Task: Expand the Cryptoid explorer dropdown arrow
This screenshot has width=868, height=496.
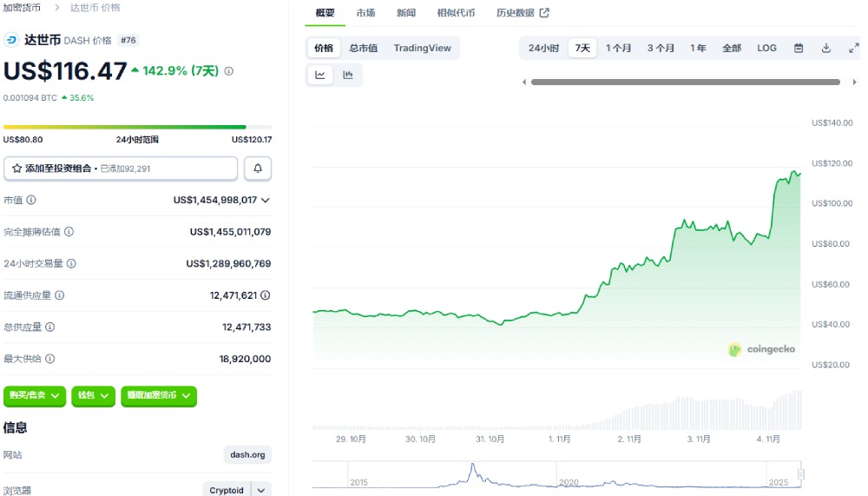Action: click(x=261, y=491)
